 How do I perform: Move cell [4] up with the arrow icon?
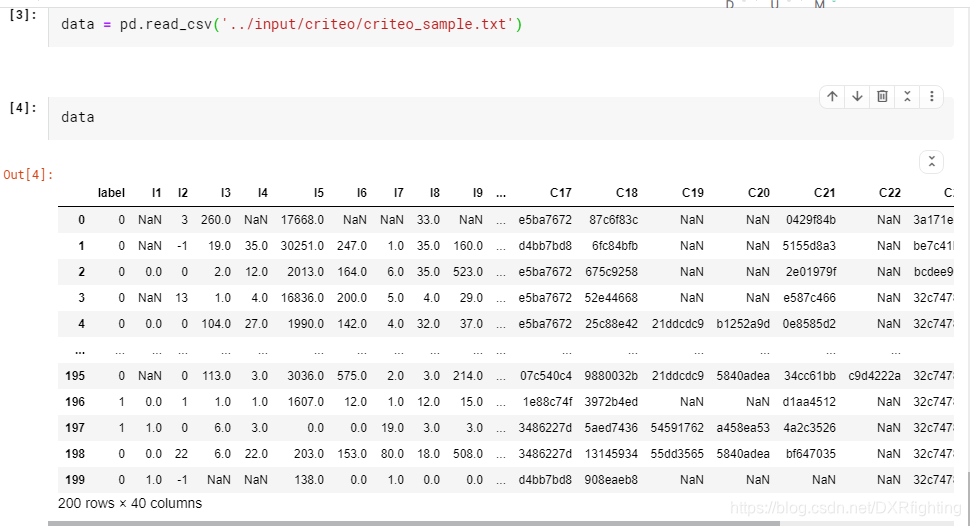pyautogui.click(x=832, y=97)
